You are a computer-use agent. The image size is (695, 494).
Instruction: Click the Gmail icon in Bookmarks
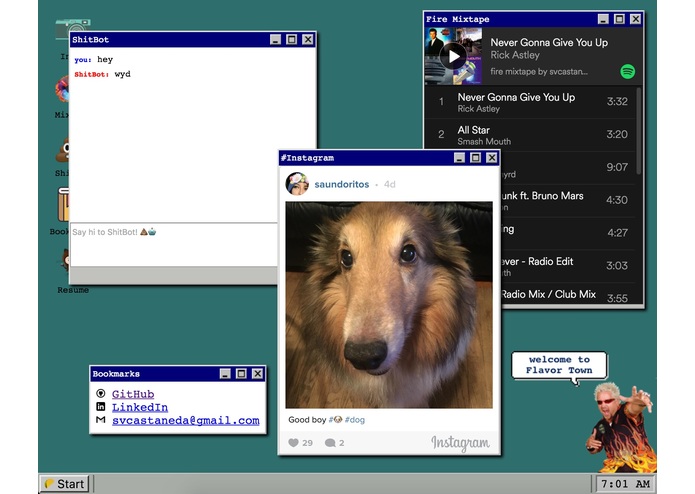click(101, 420)
